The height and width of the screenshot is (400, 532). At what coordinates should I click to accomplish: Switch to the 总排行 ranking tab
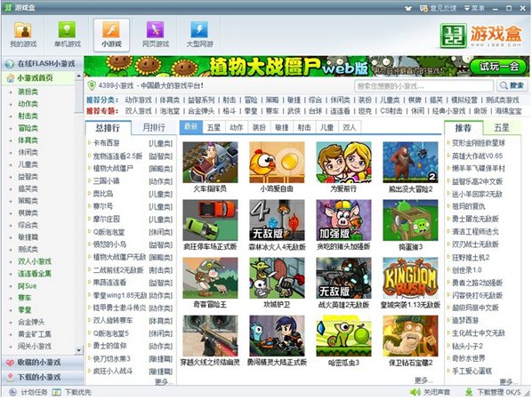pyautogui.click(x=108, y=128)
